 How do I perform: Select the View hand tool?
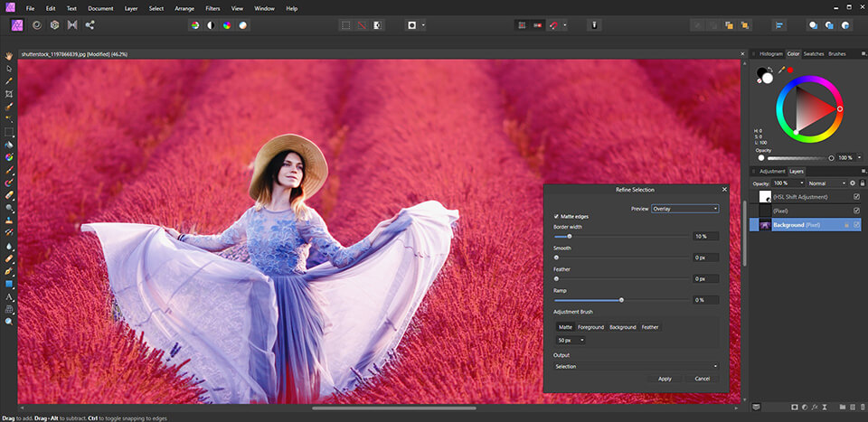coord(9,56)
